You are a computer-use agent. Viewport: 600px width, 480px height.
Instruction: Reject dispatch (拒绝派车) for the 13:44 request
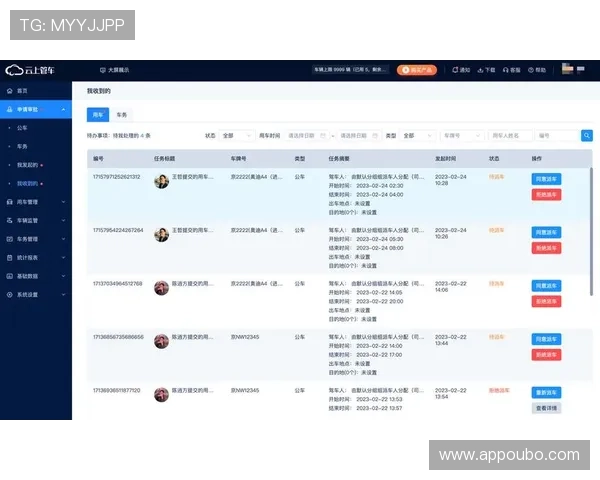[546, 355]
